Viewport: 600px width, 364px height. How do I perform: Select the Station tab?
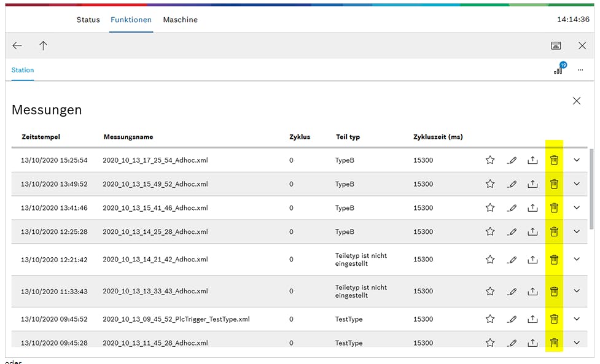pyautogui.click(x=23, y=70)
